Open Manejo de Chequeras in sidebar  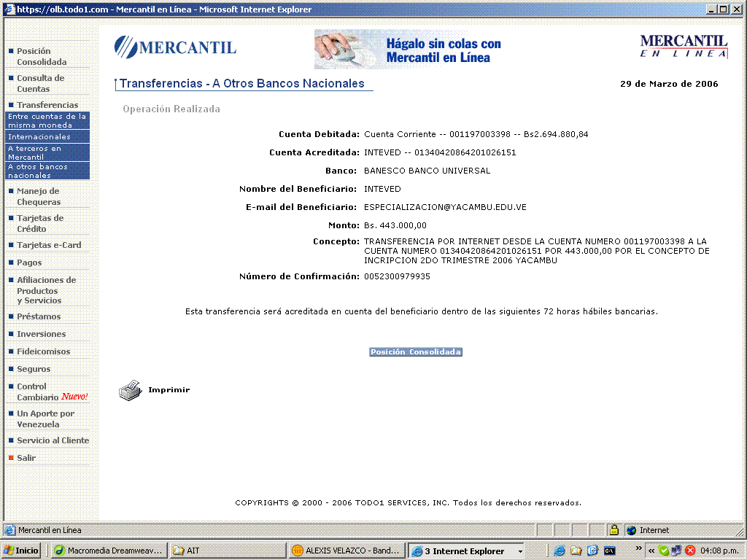pos(39,196)
